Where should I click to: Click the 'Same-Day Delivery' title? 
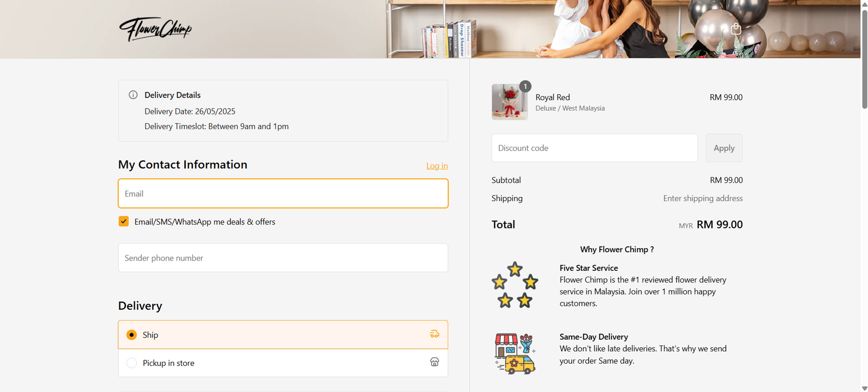point(593,337)
